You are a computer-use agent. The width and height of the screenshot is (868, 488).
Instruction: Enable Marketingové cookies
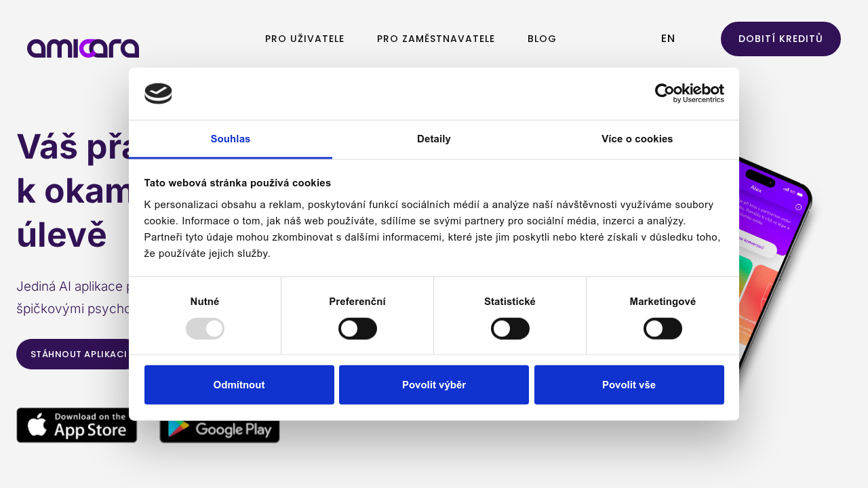click(x=663, y=328)
